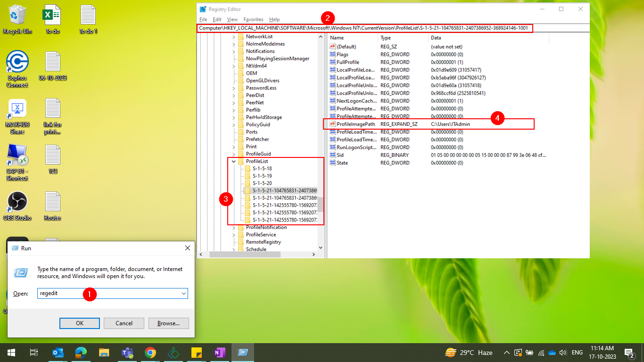
Task: Open Microsoft Teams from the taskbar
Action: (x=127, y=353)
